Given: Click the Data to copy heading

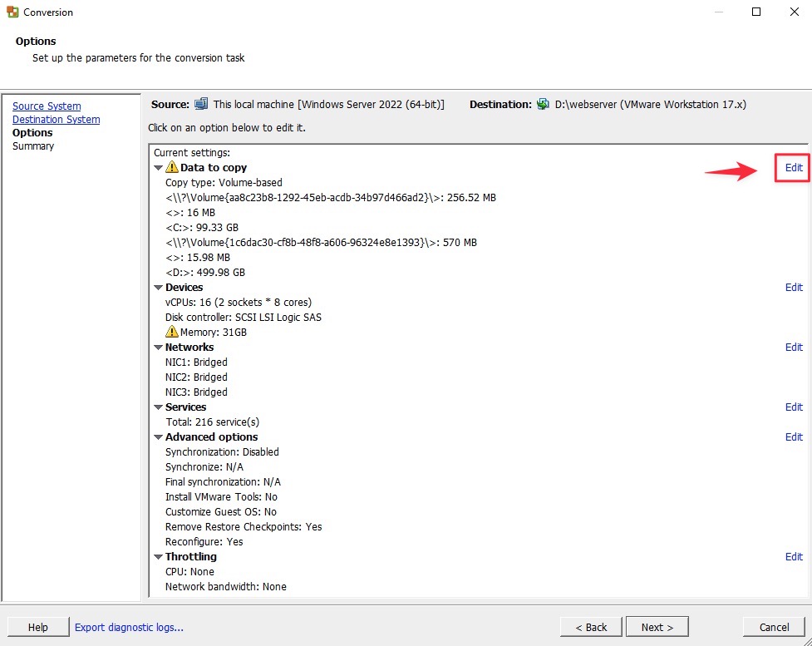Looking at the screenshot, I should pyautogui.click(x=214, y=167).
